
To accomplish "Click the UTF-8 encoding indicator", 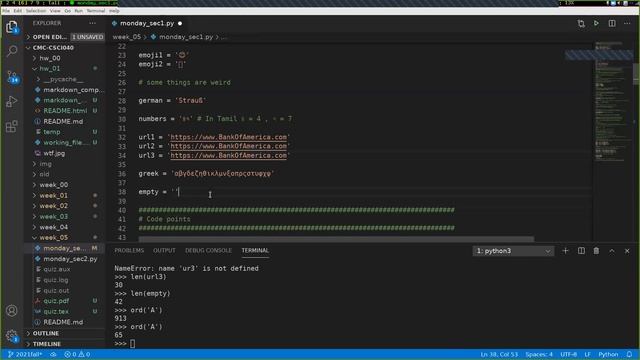I will tap(568, 354).
